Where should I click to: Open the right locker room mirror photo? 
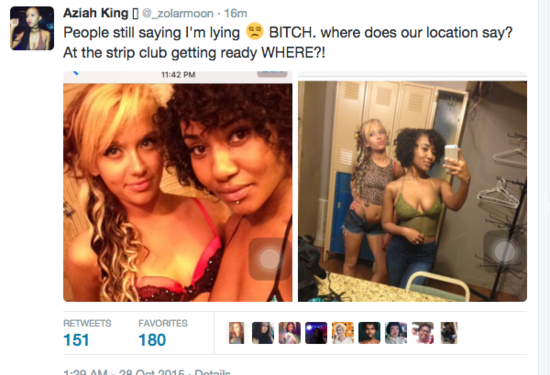(412, 187)
